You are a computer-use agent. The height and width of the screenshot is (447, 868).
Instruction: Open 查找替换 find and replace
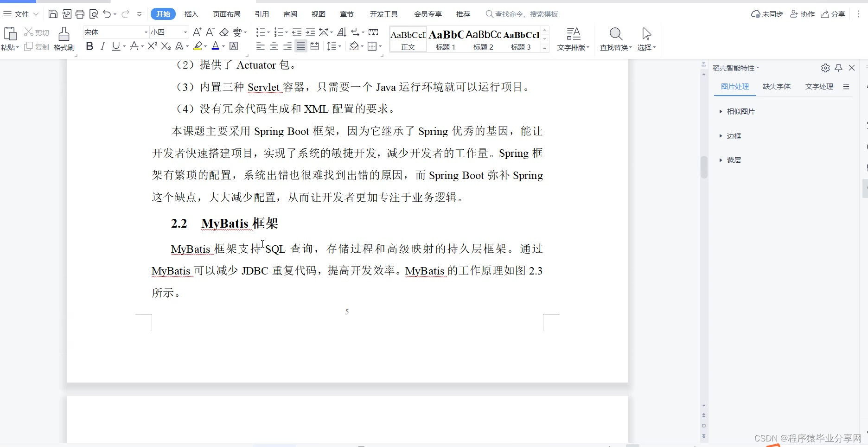[616, 39]
